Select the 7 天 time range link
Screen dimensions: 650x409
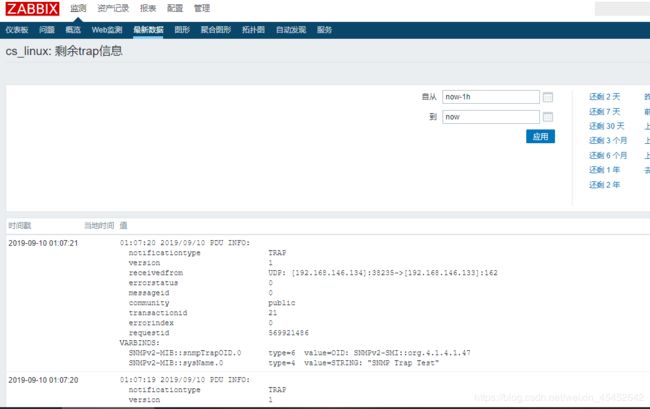point(604,112)
